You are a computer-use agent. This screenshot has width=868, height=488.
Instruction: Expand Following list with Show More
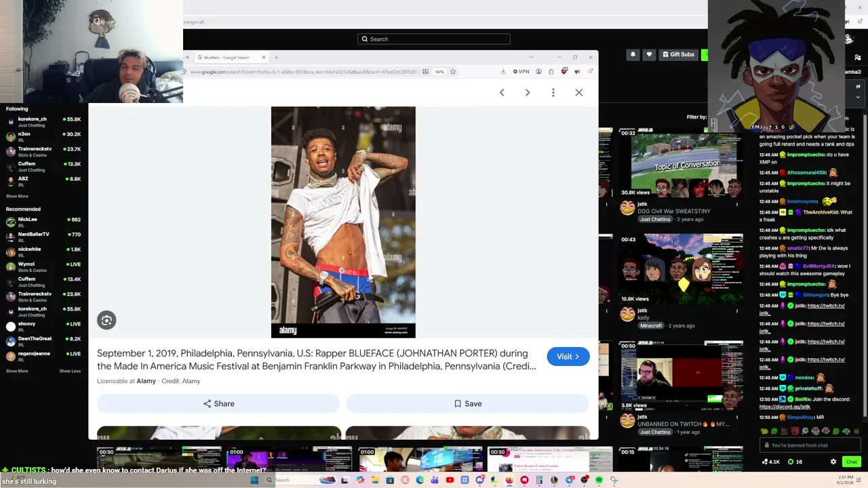pos(17,196)
